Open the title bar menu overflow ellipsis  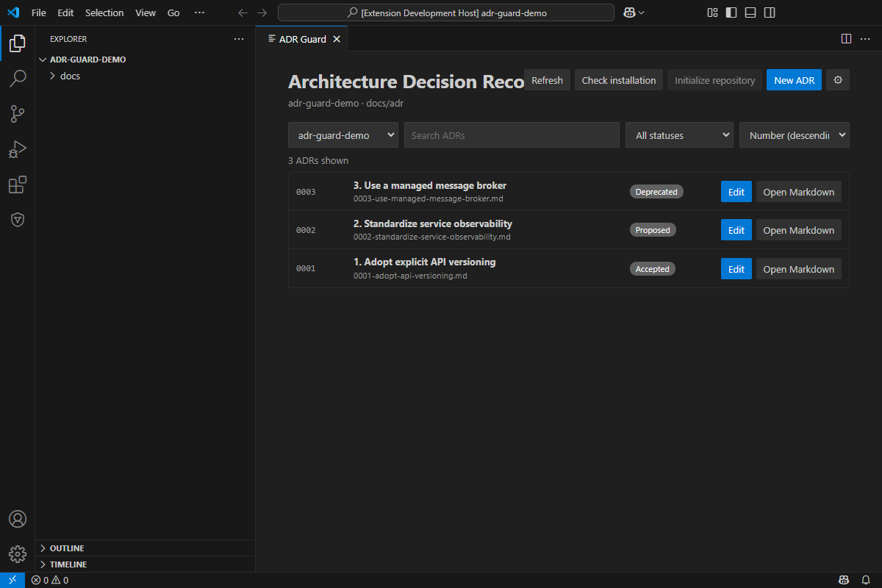coord(199,12)
